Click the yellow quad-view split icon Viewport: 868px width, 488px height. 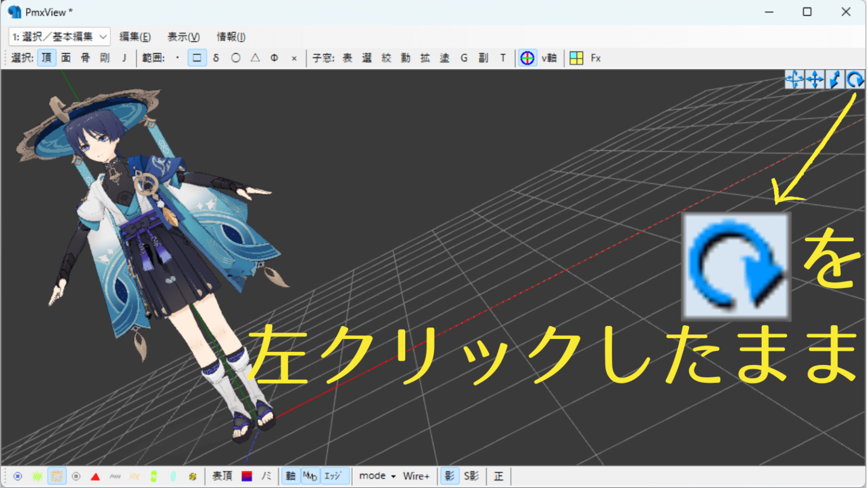point(577,57)
